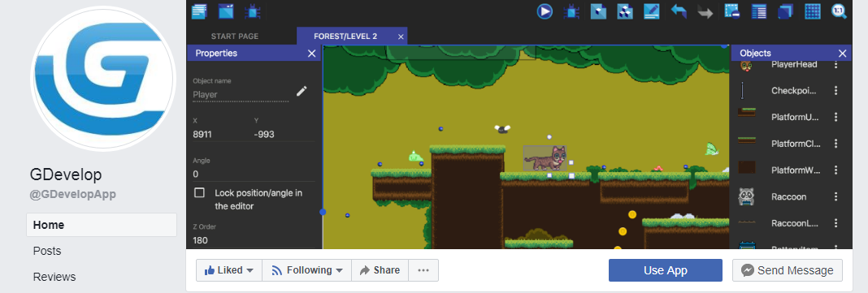Open three-dot menu for Raccoon object
Screen dimensions: 868x293
[x=835, y=196]
